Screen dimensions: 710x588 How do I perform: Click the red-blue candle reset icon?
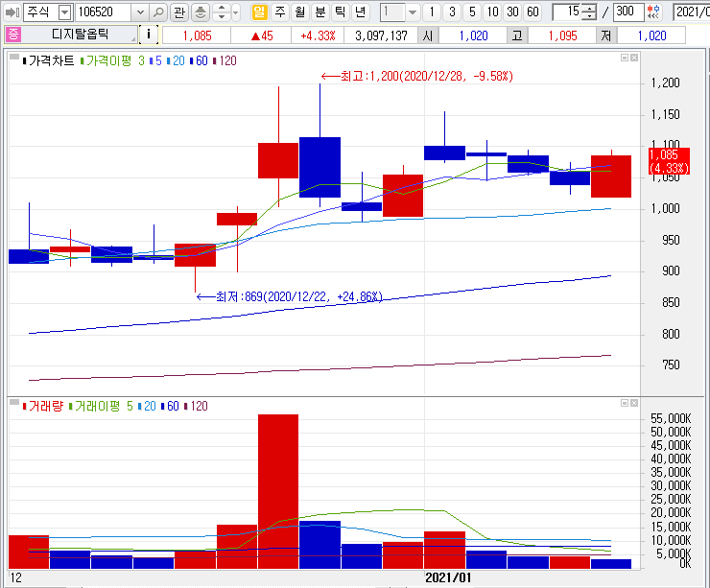point(653,12)
